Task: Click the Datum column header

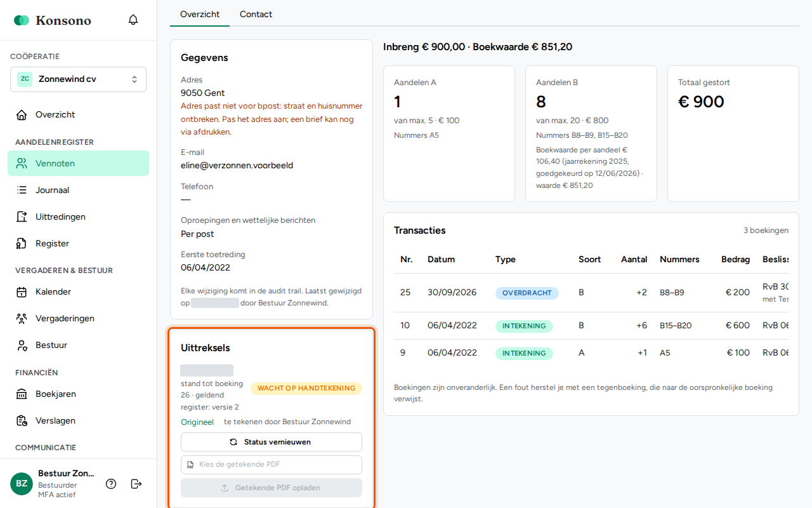Action: [441, 260]
